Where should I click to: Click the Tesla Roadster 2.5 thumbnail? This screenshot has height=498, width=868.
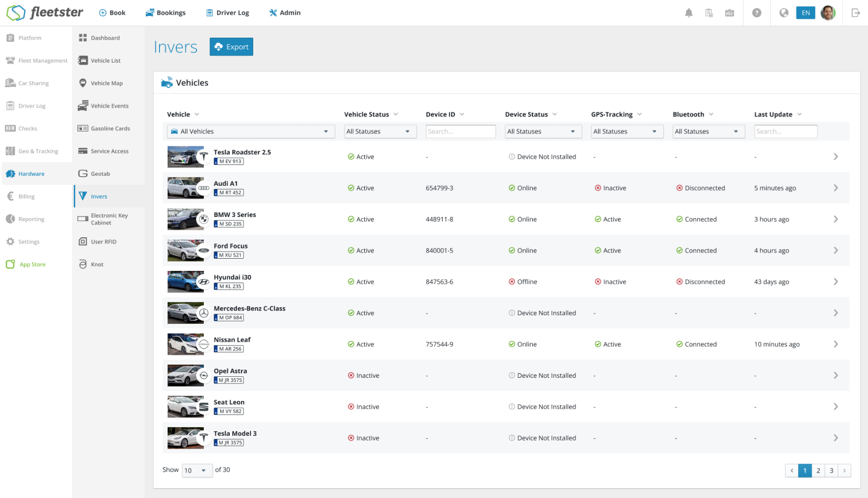[x=185, y=157]
